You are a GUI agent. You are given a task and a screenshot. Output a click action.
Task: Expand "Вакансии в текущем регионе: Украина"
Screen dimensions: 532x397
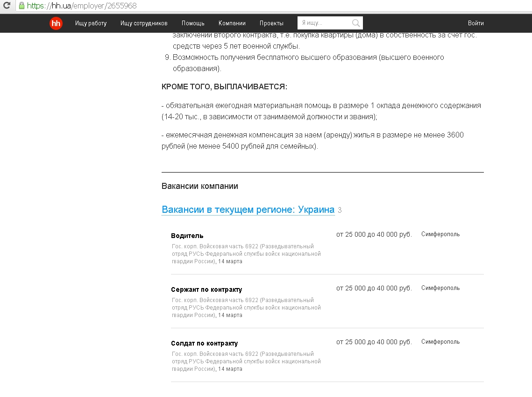click(x=248, y=209)
